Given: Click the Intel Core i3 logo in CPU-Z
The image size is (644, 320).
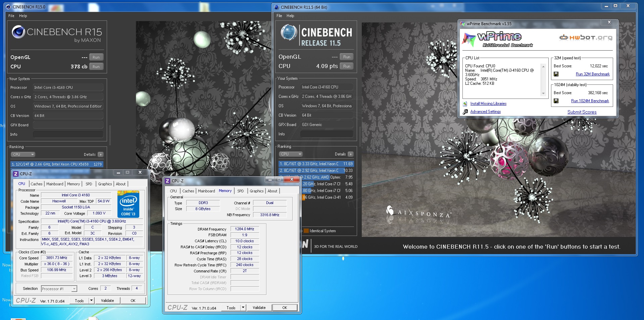Looking at the screenshot, I should point(128,204).
